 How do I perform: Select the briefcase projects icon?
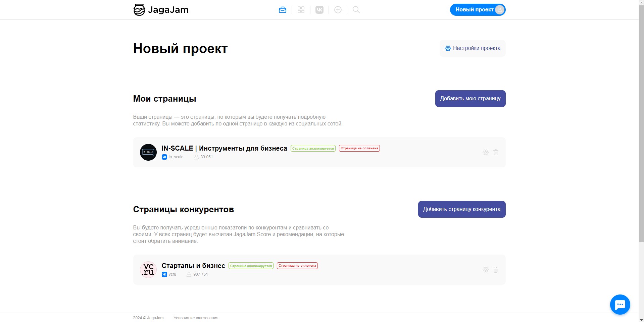pyautogui.click(x=283, y=10)
